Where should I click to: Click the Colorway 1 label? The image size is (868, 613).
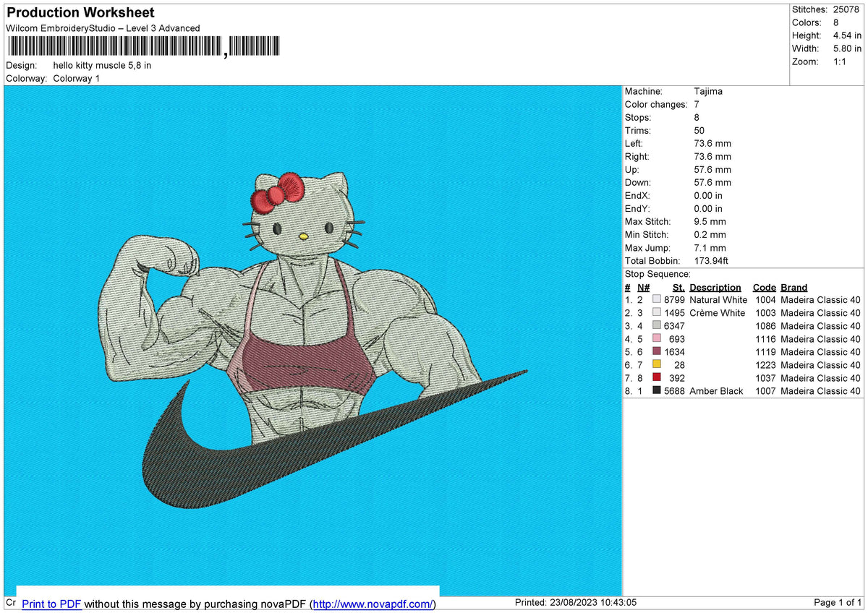pos(76,78)
